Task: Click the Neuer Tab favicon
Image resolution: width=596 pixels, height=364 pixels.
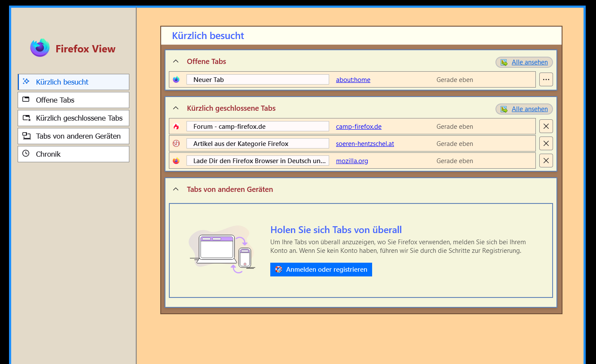Action: [x=176, y=79]
